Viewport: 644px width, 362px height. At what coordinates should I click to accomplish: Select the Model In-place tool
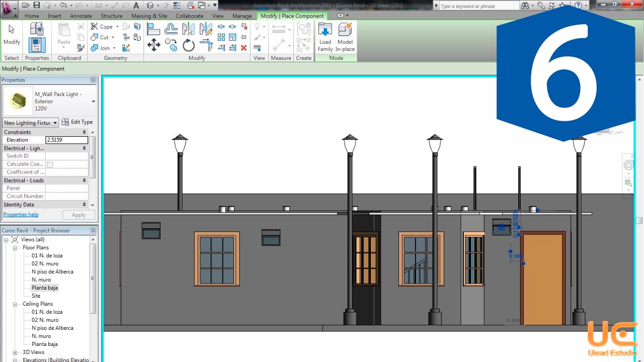click(x=345, y=37)
